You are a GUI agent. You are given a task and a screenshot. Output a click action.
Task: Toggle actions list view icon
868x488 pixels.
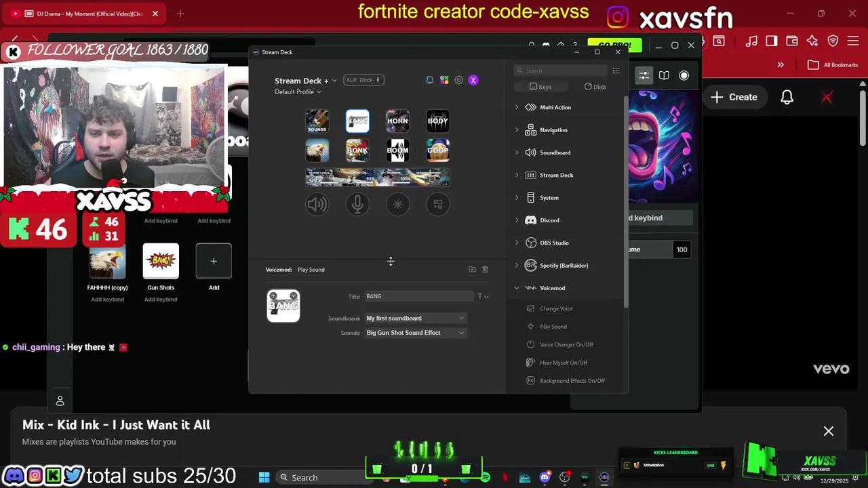click(616, 70)
